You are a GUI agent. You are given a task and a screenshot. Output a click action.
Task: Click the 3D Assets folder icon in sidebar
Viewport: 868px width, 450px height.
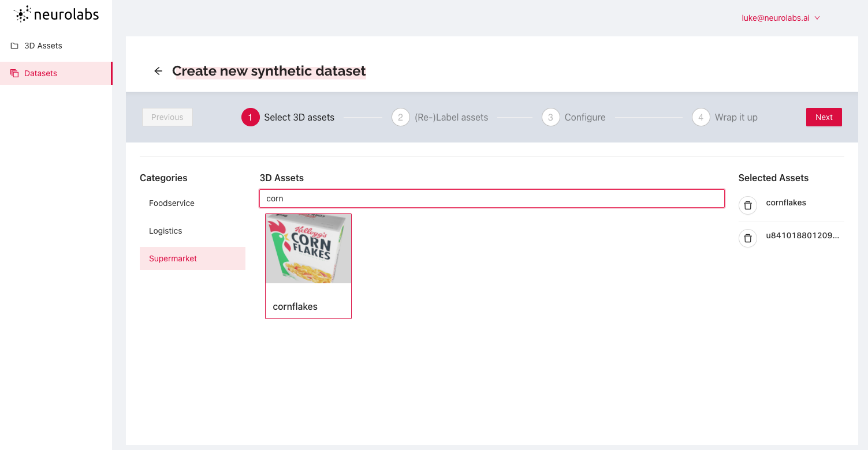click(14, 46)
